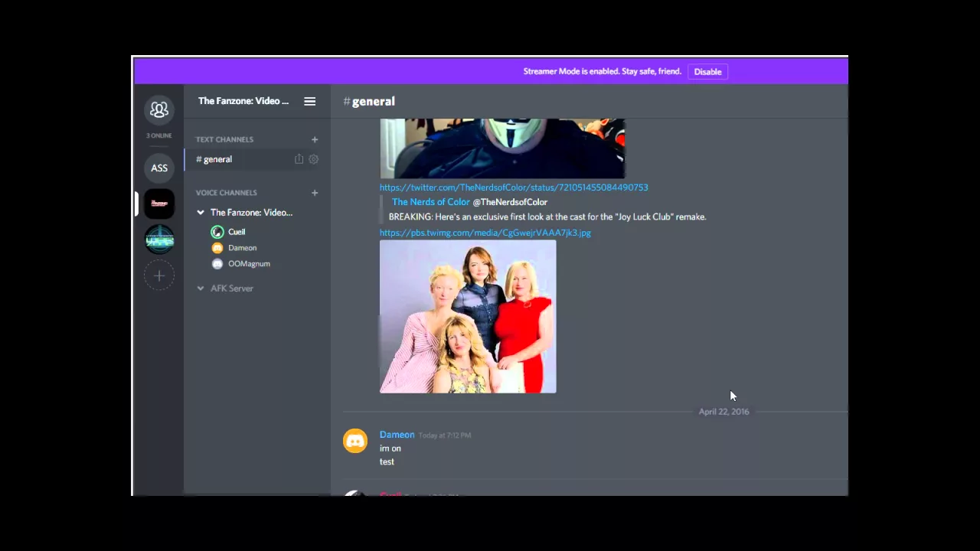Open the pbs.twimg.com image link

(485, 233)
